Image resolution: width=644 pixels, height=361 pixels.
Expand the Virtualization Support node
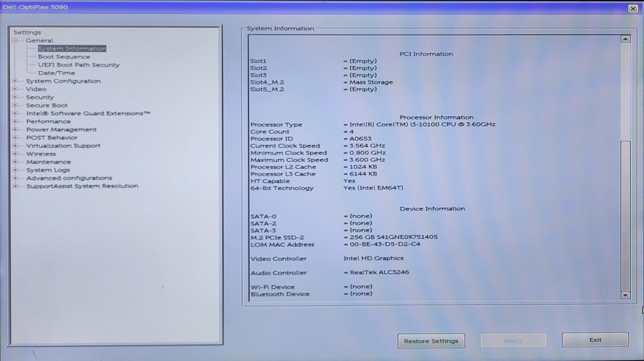[x=15, y=146]
